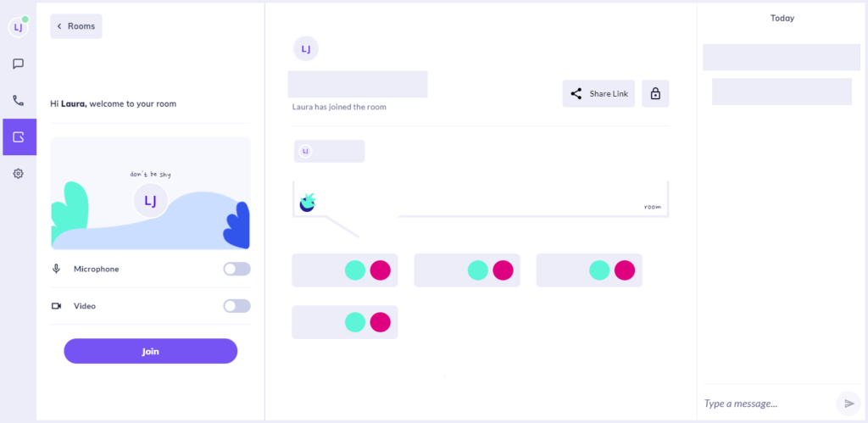868x423 pixels.
Task: Click the LJ avatar above room title
Action: click(306, 48)
